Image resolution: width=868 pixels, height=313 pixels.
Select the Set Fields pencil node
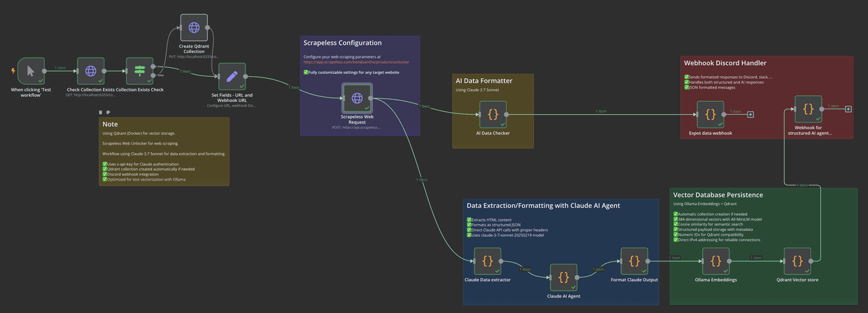[232, 76]
